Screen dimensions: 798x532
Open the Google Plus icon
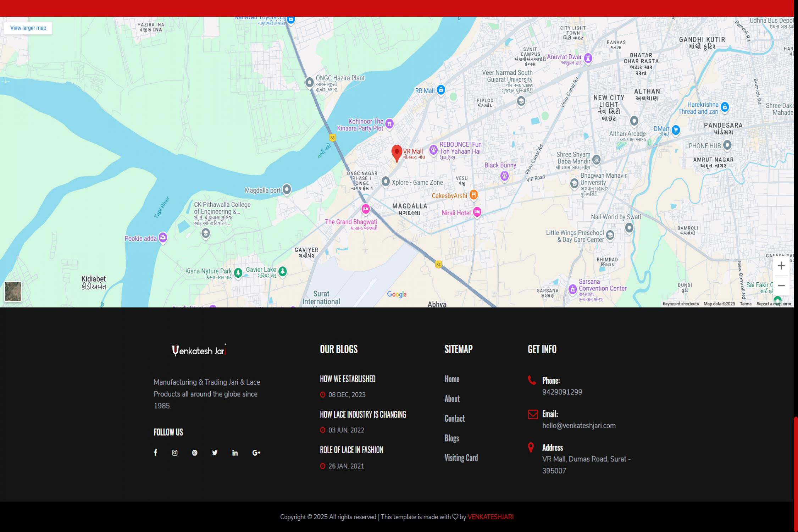click(256, 453)
